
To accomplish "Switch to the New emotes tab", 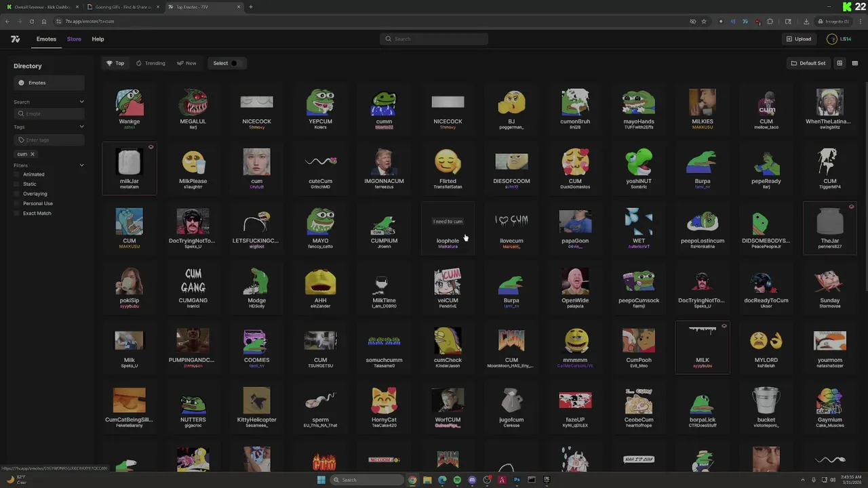I will pyautogui.click(x=186, y=63).
